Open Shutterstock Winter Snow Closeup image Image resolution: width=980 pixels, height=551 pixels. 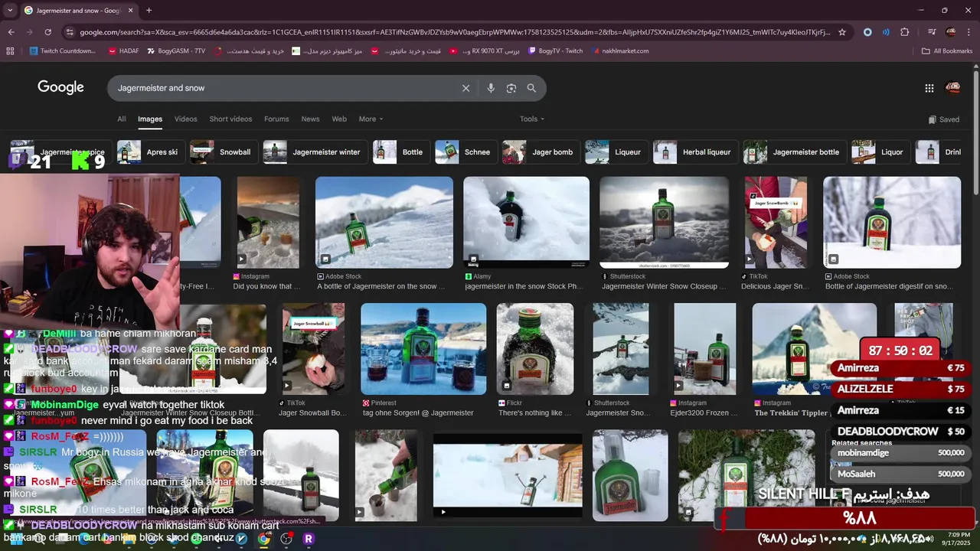[665, 222]
